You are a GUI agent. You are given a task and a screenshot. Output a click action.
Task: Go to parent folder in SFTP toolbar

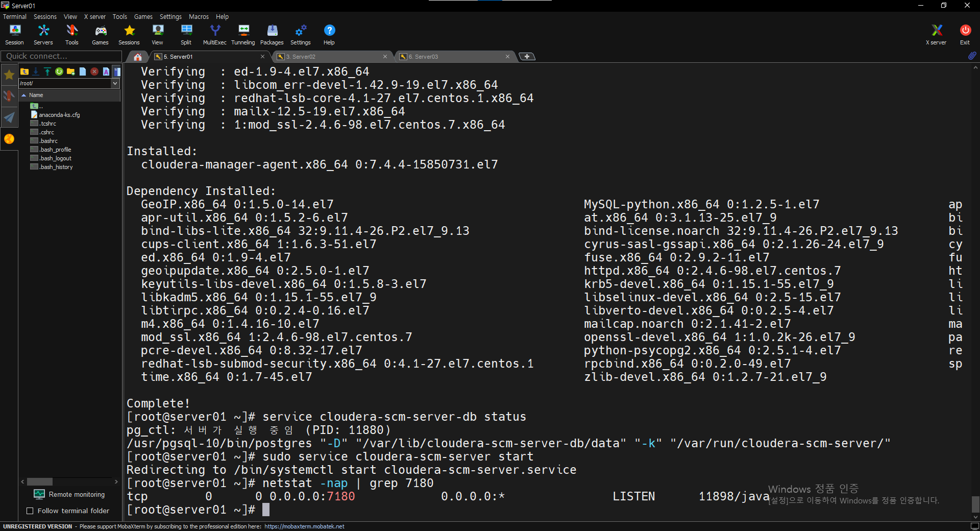[x=24, y=71]
